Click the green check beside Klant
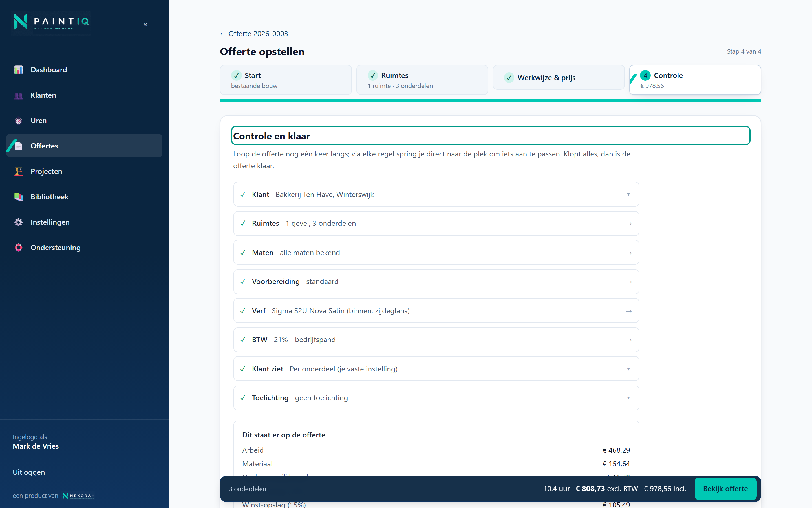The image size is (812, 508). [x=243, y=194]
